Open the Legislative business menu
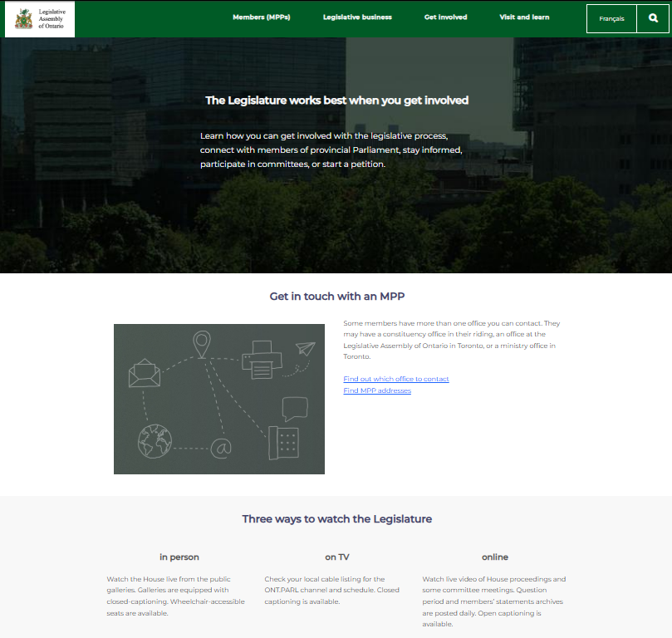This screenshot has height=638, width=672. [x=357, y=17]
